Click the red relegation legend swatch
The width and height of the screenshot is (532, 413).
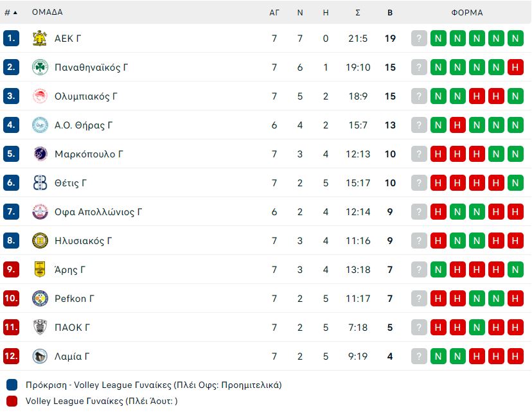click(12, 401)
